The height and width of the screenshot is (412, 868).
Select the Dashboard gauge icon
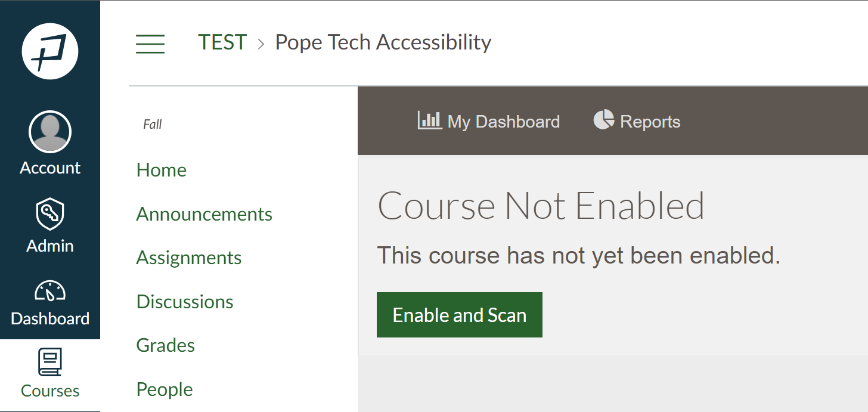[50, 291]
